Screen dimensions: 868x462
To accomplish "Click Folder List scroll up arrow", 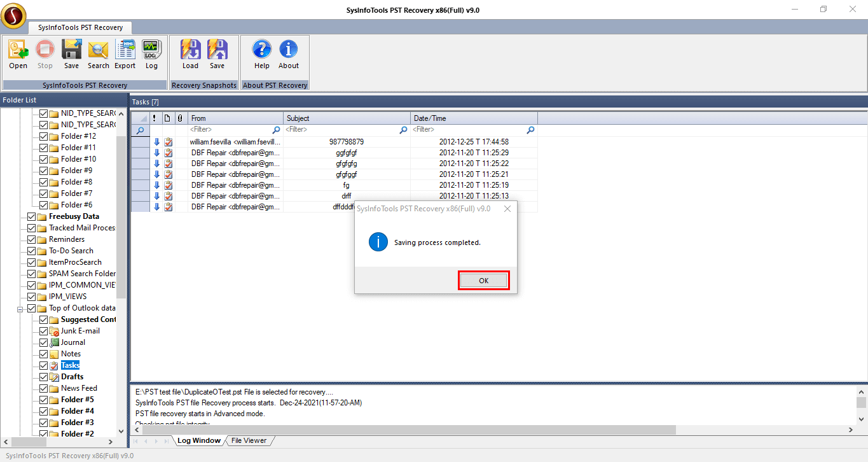I will 121,113.
